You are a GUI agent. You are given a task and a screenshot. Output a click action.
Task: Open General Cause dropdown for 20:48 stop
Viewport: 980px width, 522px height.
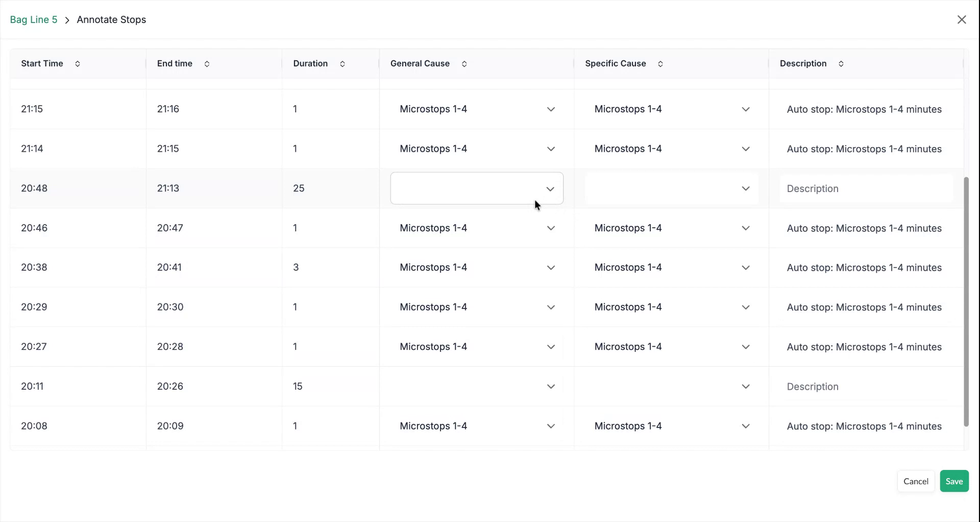(477, 188)
